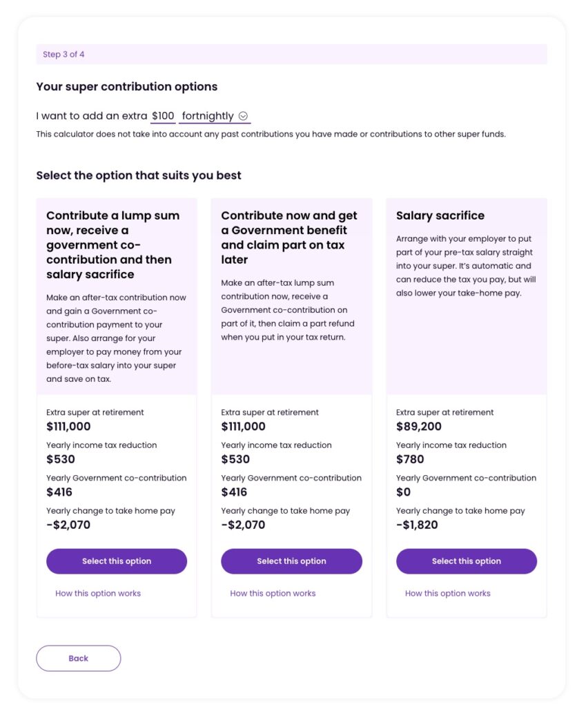Click the -$1,820 take home pay value

coord(418,525)
